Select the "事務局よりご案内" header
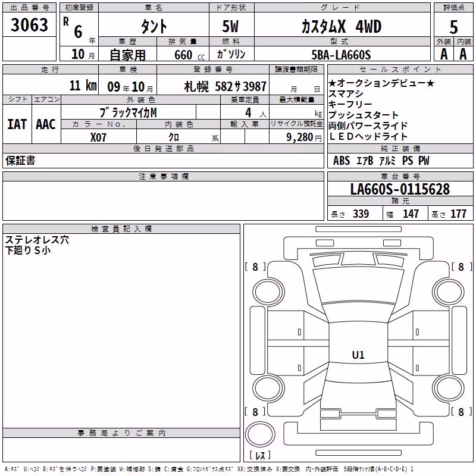 click(121, 433)
